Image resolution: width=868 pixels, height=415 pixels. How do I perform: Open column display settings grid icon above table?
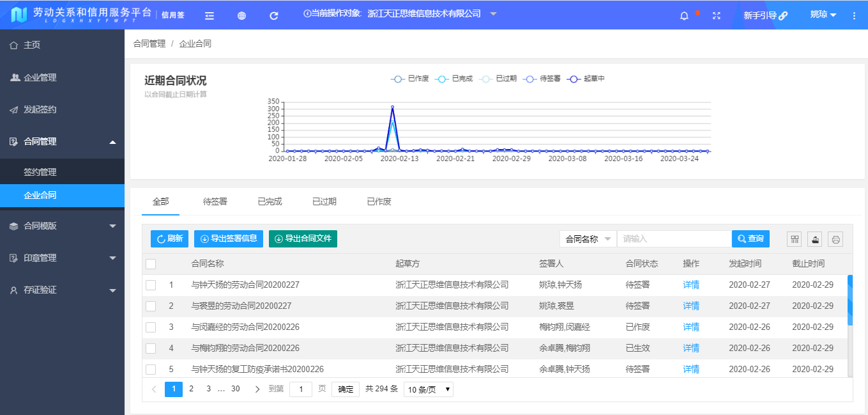click(794, 239)
